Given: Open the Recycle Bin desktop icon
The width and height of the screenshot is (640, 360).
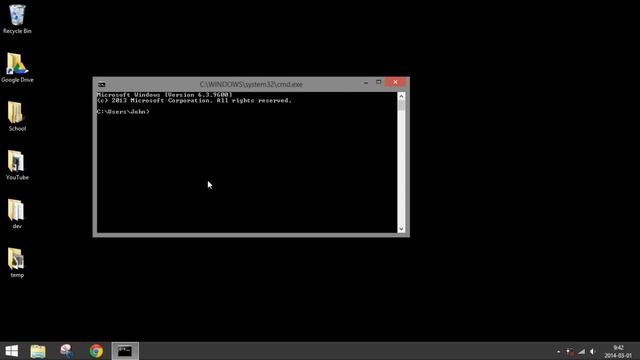Looking at the screenshot, I should point(17,19).
